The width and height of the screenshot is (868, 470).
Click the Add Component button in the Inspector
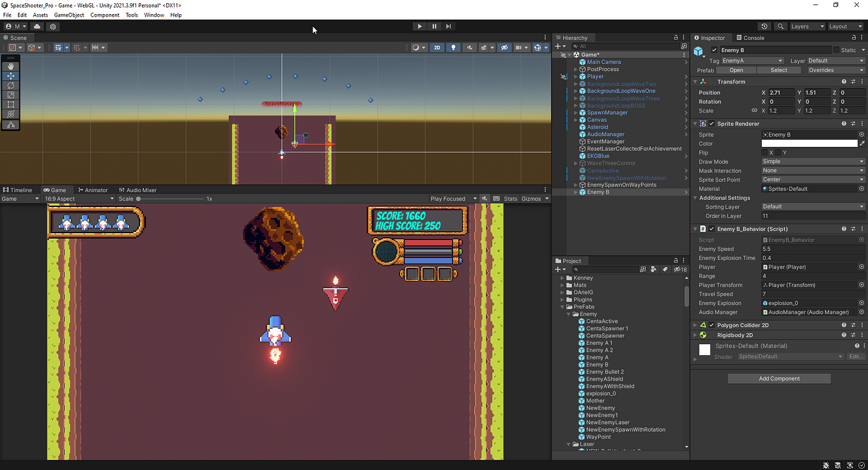click(779, 378)
